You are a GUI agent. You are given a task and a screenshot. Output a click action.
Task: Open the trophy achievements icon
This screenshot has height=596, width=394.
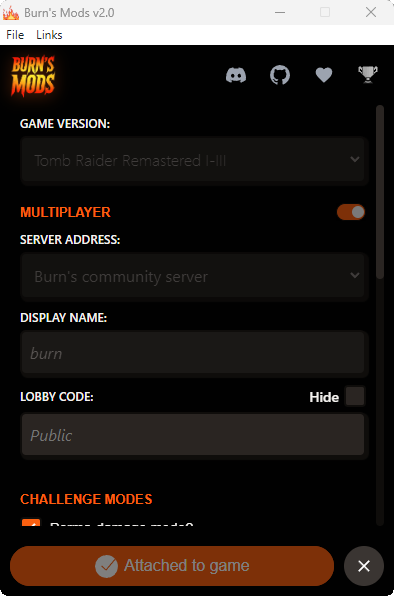[x=368, y=74]
